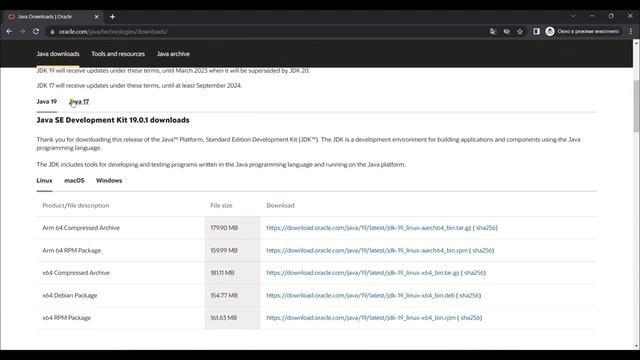Screen dimensions: 640x360
Task: Open a new browser tab
Action: point(112,17)
